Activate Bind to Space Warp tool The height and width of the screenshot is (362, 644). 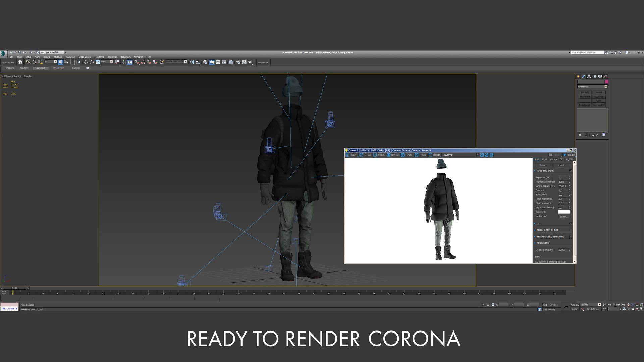coord(40,62)
